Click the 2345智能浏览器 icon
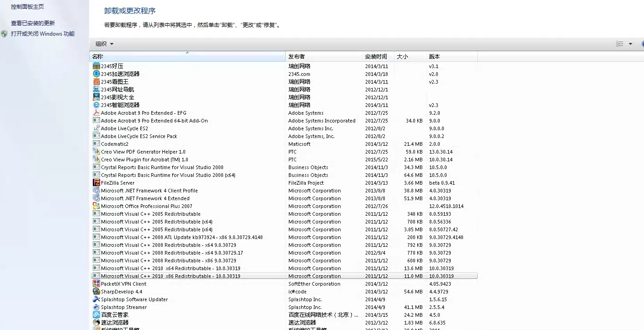This screenshot has height=330, width=644. click(96, 105)
